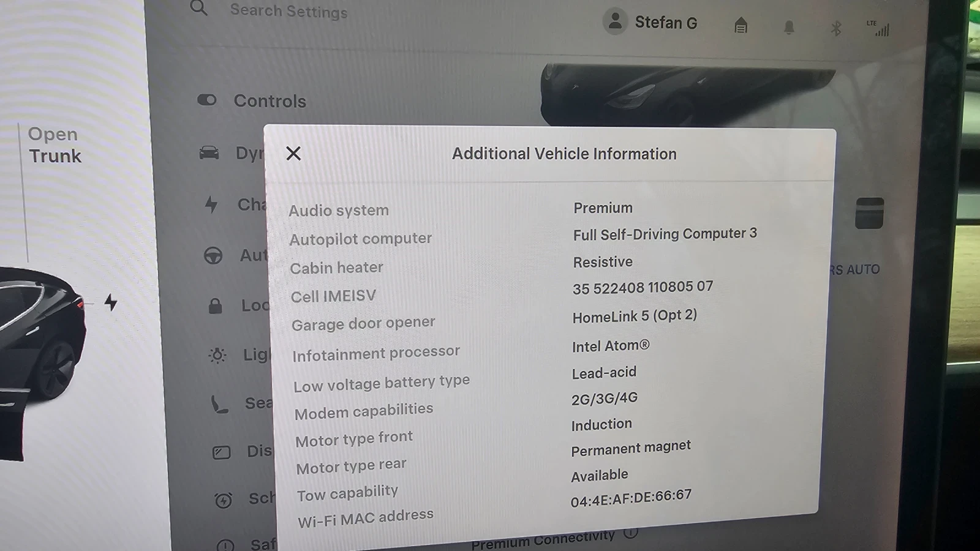Open the owner's manual book icon
Image resolution: width=980 pixels, height=551 pixels.
pos(741,26)
